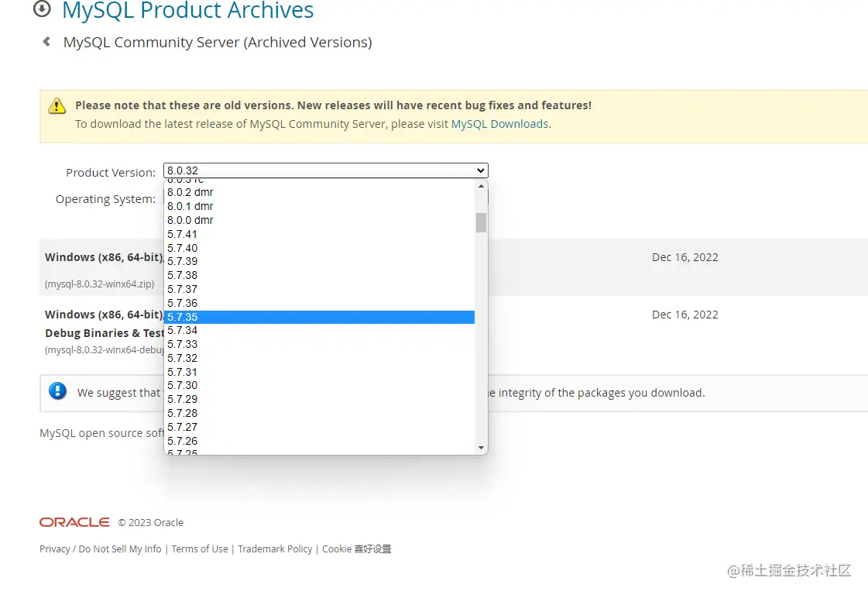
Task: Click Dec 16, 2022 date in first row
Action: point(684,257)
